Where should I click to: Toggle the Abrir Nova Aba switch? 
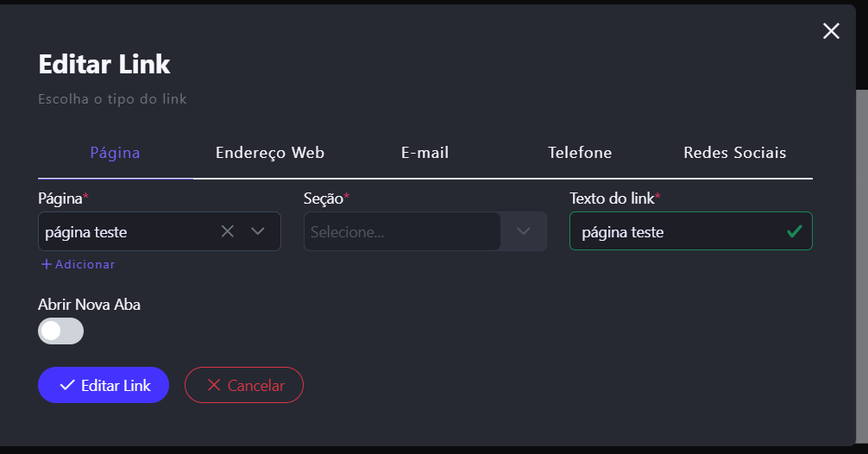60,331
